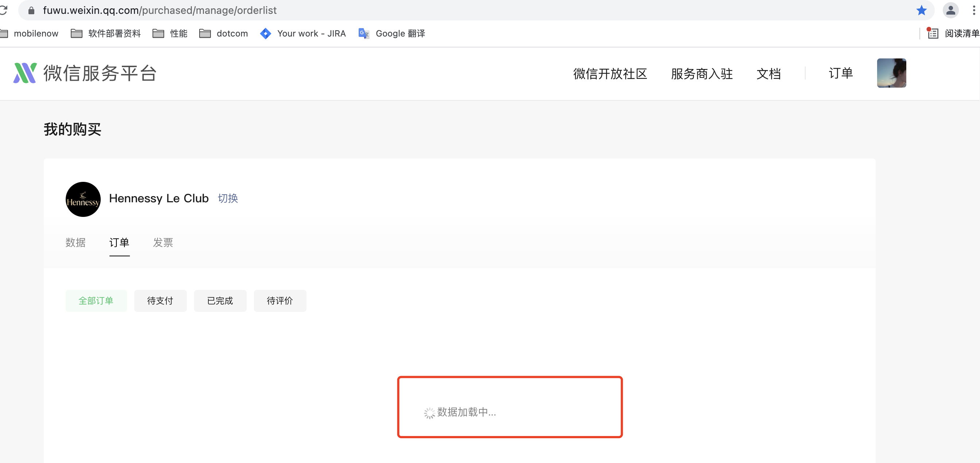This screenshot has height=463, width=980.
Task: Switch to the 数据 tab
Action: coord(75,242)
